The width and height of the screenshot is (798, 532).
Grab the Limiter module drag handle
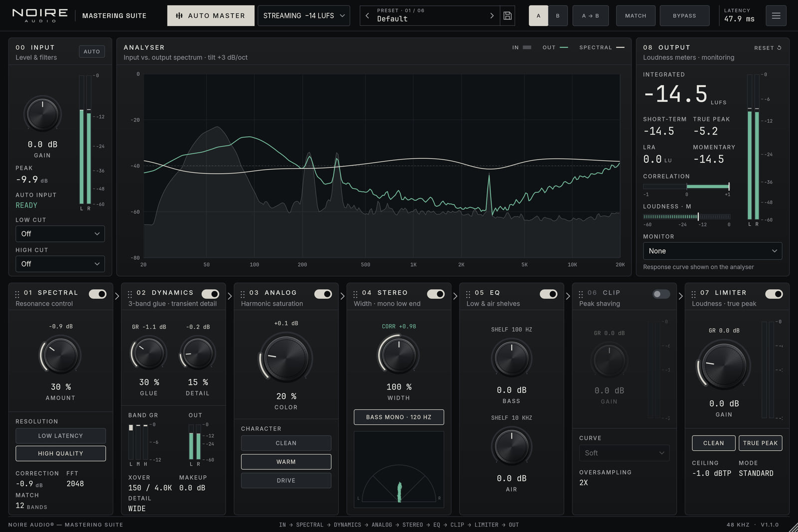tap(694, 294)
